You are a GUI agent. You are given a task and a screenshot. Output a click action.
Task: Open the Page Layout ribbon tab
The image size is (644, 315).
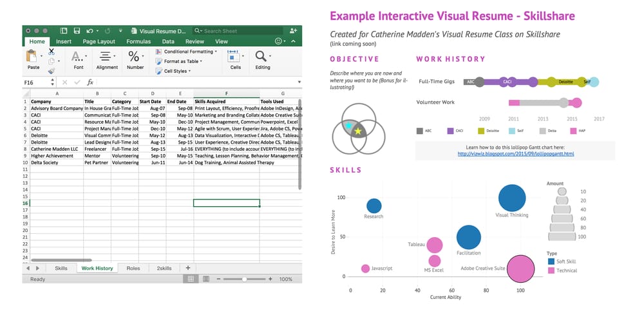[x=99, y=41]
